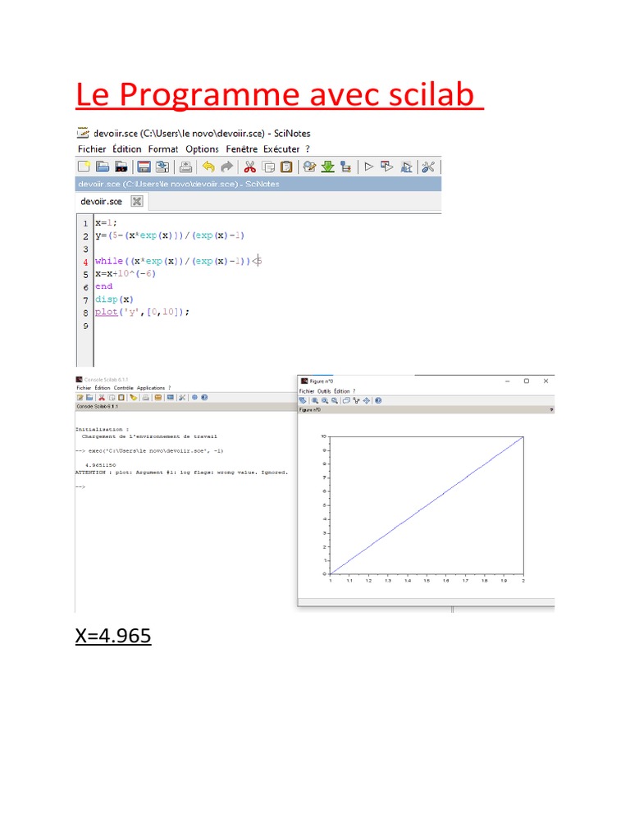Click the 'disp(x)' line in editor
Viewport: 630px width, 840px height.
pos(114,299)
